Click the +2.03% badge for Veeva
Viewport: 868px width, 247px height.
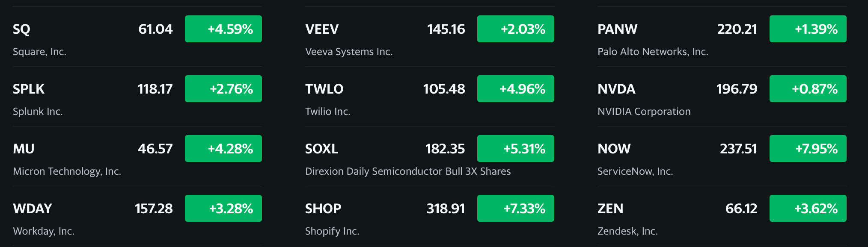click(x=516, y=29)
